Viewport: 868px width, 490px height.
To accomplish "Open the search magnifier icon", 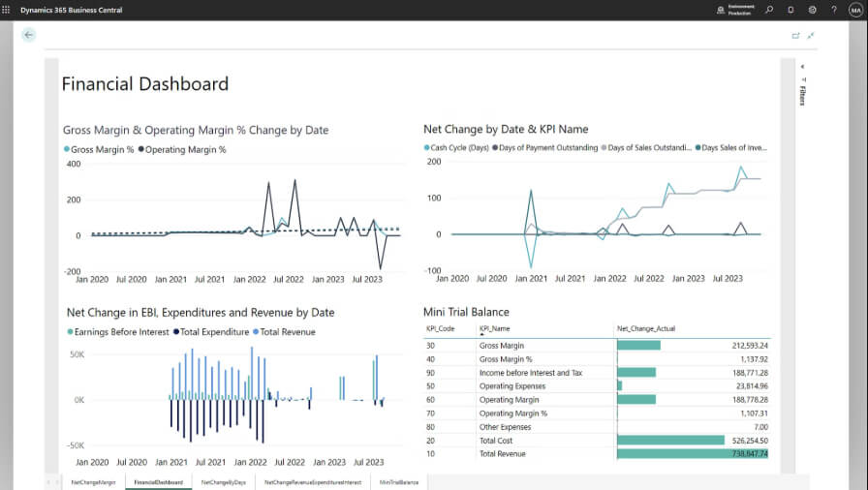I will click(x=769, y=10).
